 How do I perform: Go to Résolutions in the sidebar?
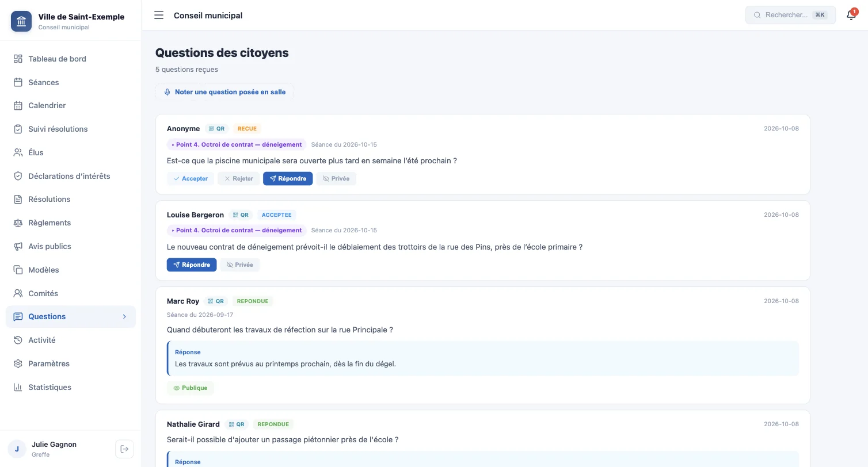click(x=71, y=199)
